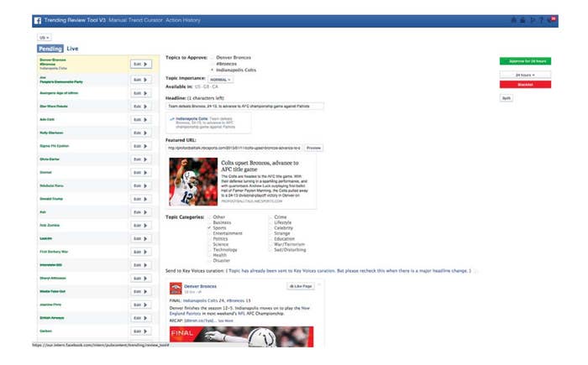The height and width of the screenshot is (365, 588).
Task: Switch to the Live tab
Action: tap(72, 49)
